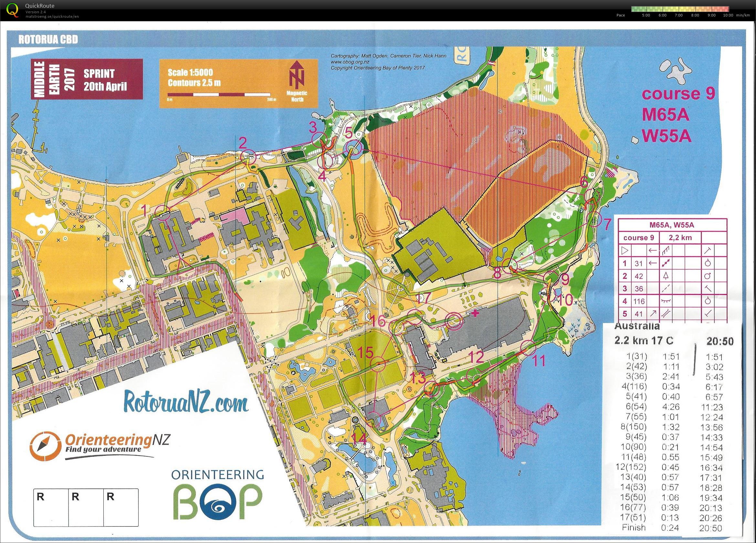Viewport: 756px width, 543px height.
Task: Click the QuickRoute Q logo icon
Action: tap(13, 9)
